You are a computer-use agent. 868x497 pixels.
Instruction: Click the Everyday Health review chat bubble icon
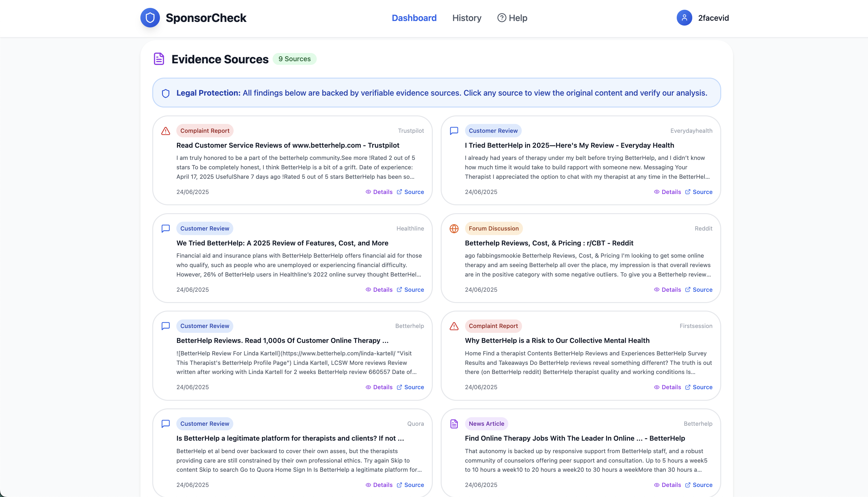point(453,131)
